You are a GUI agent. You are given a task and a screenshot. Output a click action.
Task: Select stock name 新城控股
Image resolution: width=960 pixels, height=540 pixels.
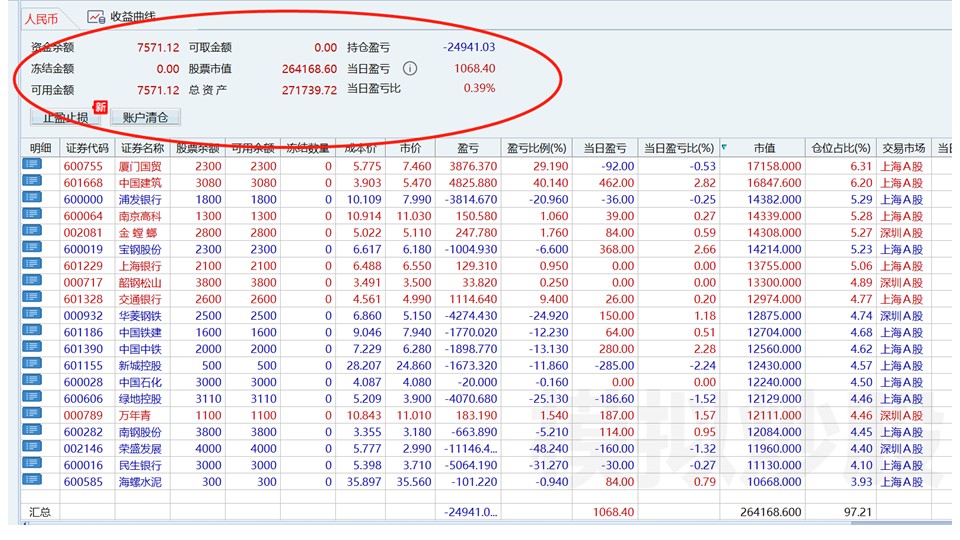pyautogui.click(x=140, y=366)
